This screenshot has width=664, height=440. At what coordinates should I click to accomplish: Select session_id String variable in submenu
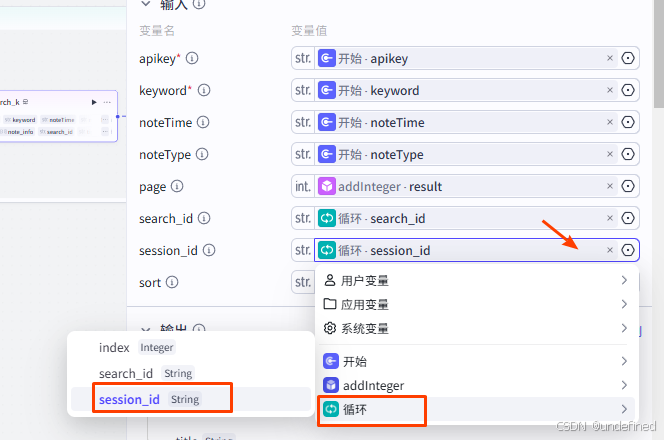coord(191,399)
